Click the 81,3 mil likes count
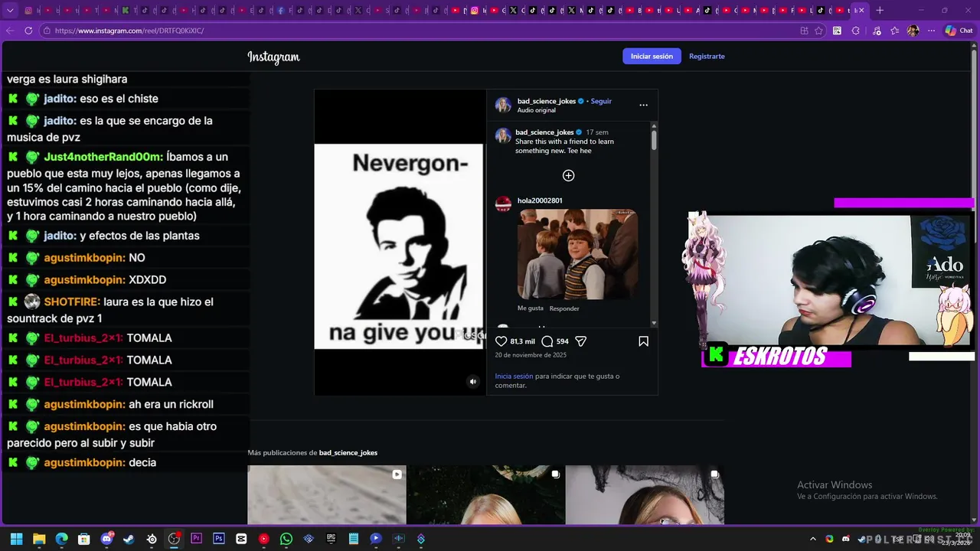The height and width of the screenshot is (551, 980). point(522,341)
